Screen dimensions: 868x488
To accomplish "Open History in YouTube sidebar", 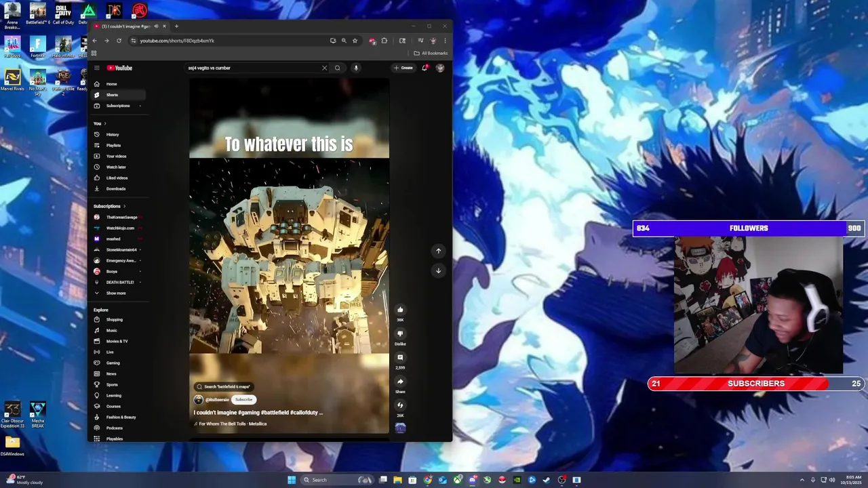I will click(x=119, y=134).
